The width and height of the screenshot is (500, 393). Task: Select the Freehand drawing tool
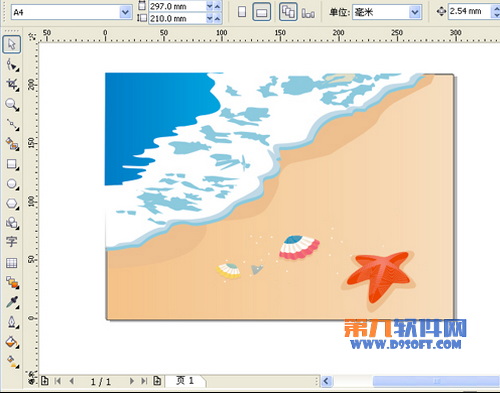click(12, 124)
